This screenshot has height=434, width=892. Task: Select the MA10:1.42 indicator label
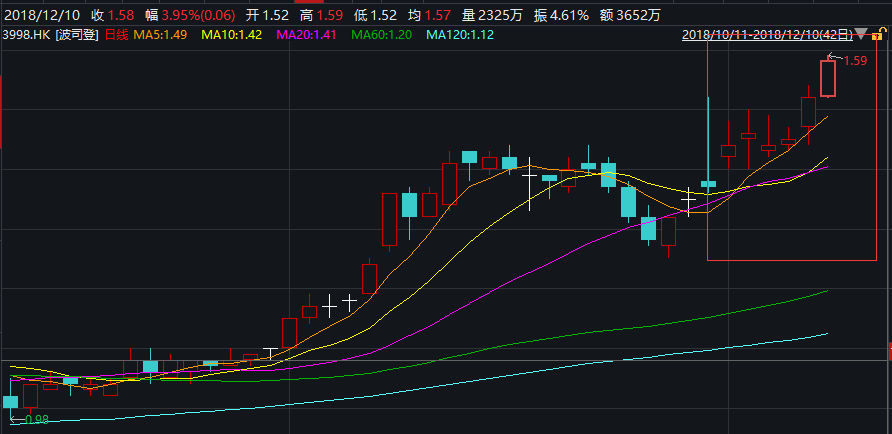(x=232, y=35)
